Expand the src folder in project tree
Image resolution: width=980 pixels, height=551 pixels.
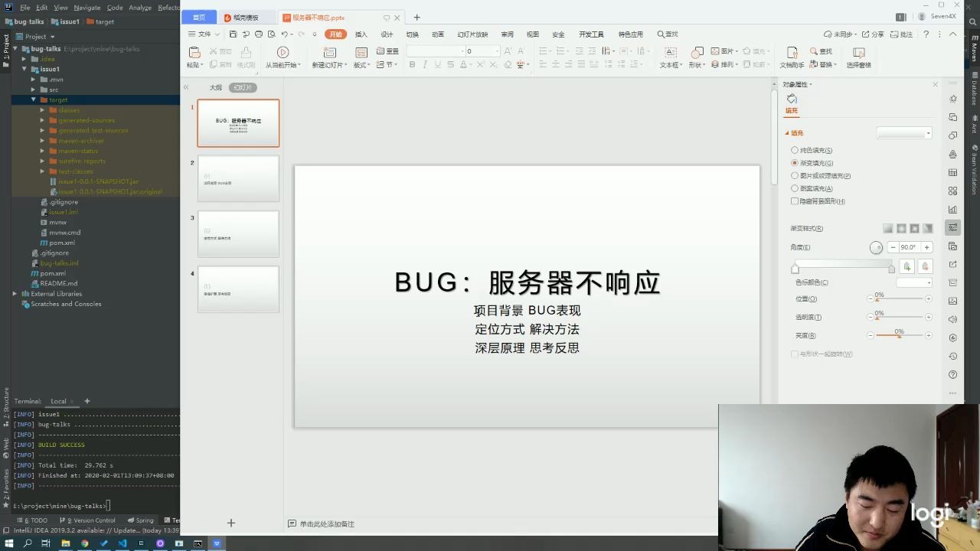(x=34, y=90)
